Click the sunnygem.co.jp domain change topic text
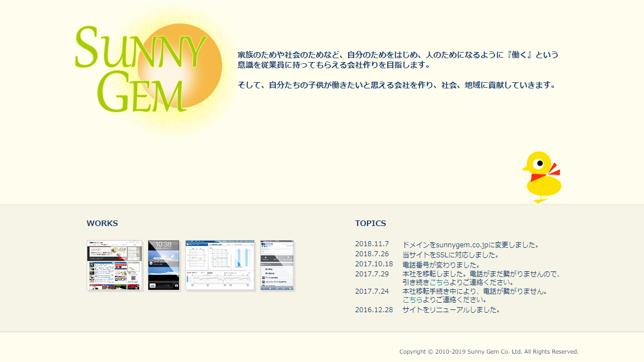Image resolution: width=644 pixels, height=362 pixels. [471, 245]
